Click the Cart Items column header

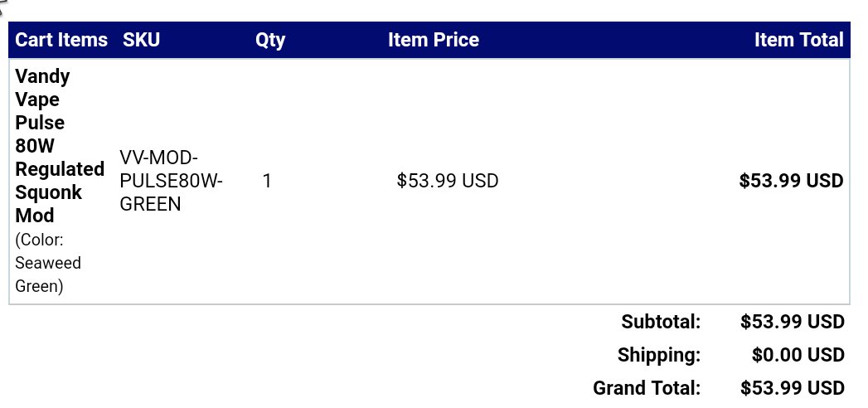coord(61,40)
